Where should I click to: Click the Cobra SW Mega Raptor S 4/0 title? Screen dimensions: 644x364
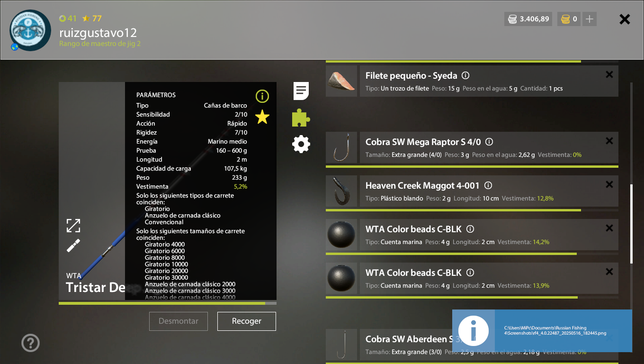(423, 142)
